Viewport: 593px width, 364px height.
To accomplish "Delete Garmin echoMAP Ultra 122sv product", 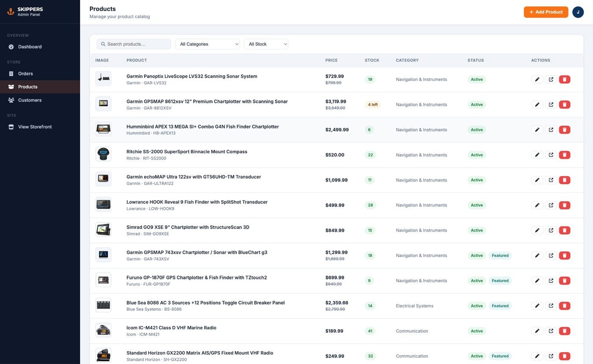I will [565, 180].
